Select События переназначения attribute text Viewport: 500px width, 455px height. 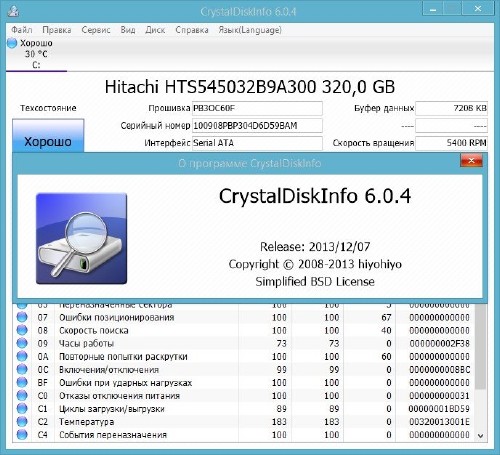tap(113, 435)
